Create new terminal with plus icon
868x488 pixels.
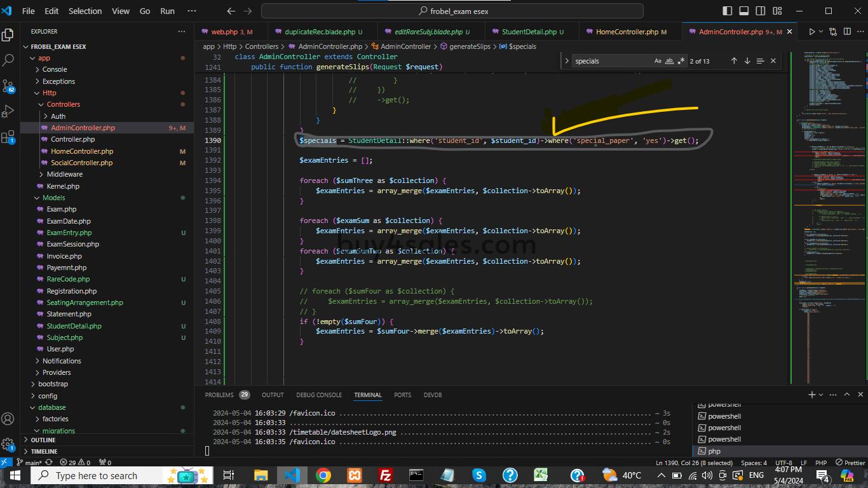coord(812,395)
